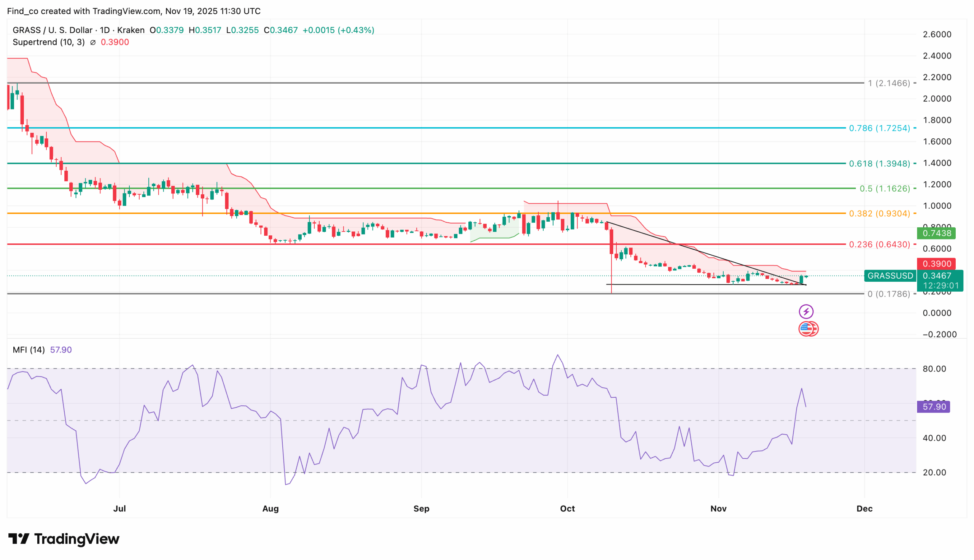Select the MFI (14) indicator legend
Viewport: 974px width, 560px height.
pos(29,350)
